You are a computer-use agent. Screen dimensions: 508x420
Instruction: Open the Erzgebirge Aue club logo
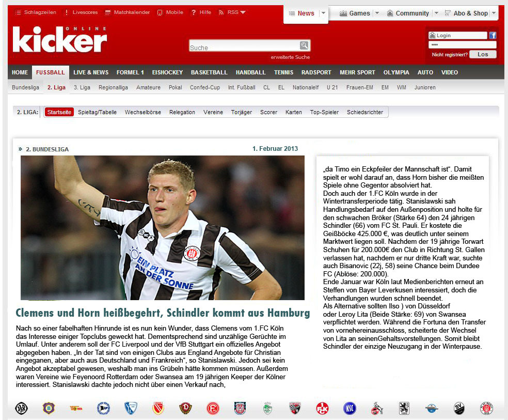point(49,408)
